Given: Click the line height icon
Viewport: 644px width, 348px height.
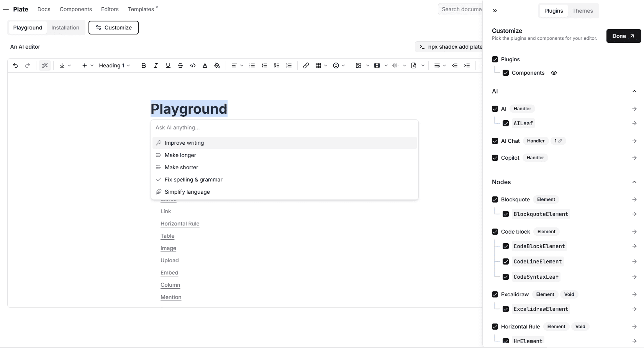Looking at the screenshot, I should tap(437, 65).
